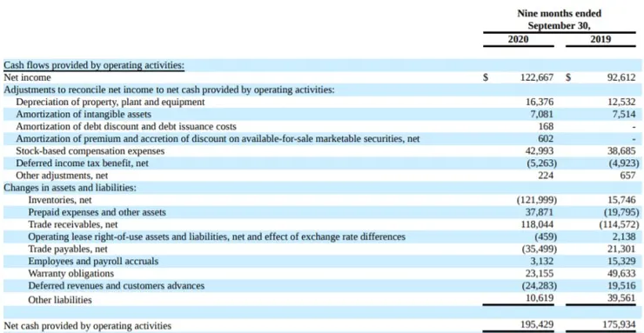The image size is (644, 333).
Task: Select 'Other liabilities' label
Action: point(60,300)
